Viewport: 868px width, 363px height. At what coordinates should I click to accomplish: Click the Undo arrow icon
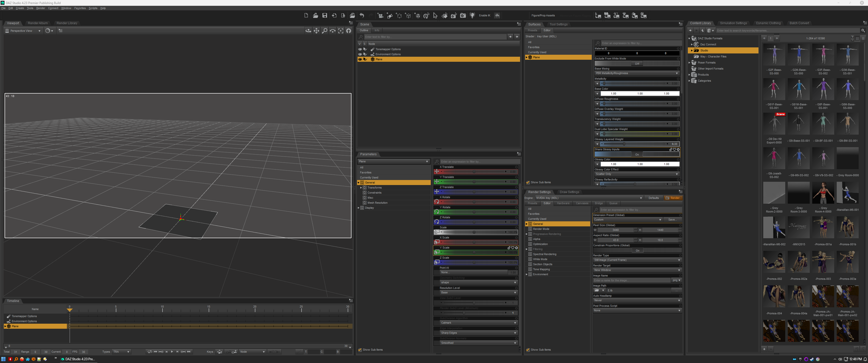362,15
